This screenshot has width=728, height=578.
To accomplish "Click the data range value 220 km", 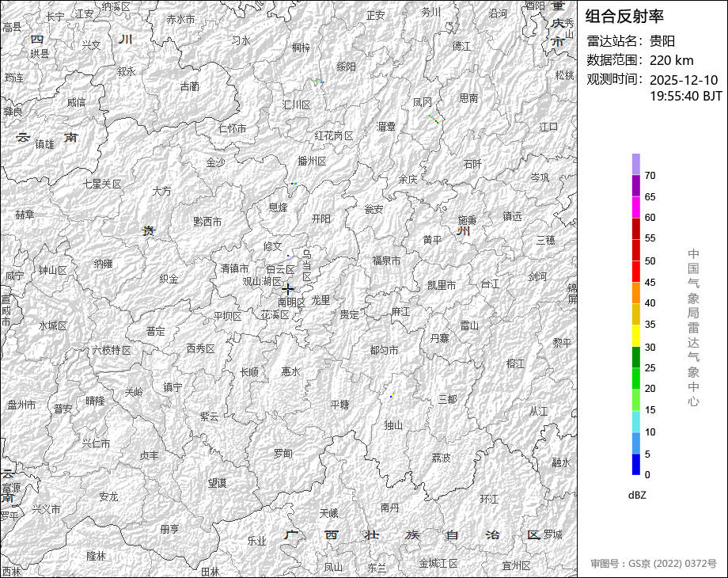I will [x=671, y=60].
